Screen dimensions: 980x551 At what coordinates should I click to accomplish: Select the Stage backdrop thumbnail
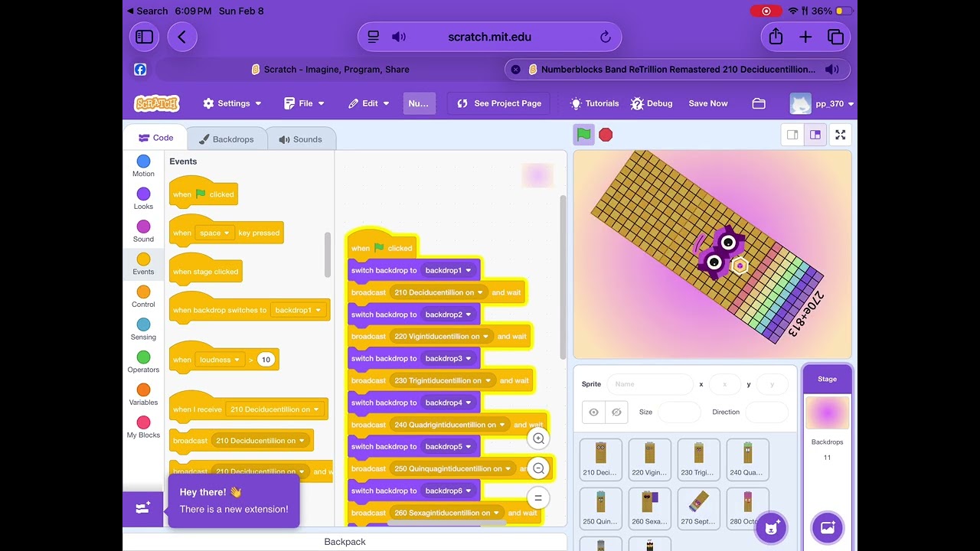(x=827, y=413)
